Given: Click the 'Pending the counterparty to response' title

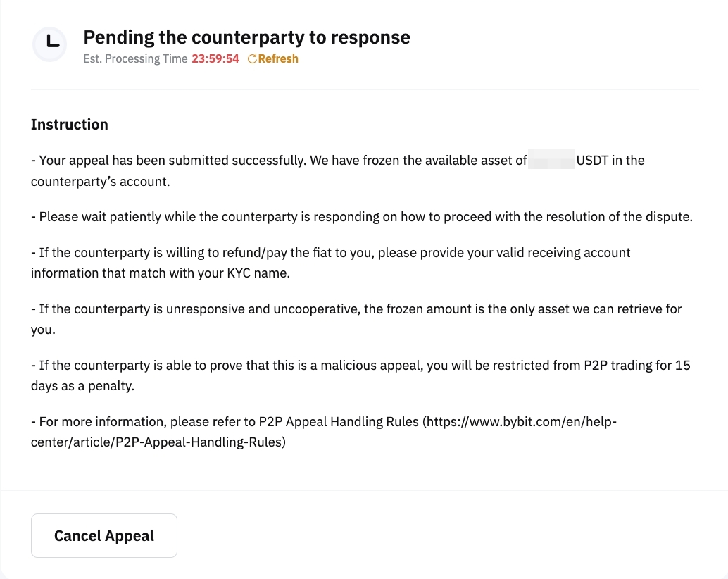Looking at the screenshot, I should 246,37.
